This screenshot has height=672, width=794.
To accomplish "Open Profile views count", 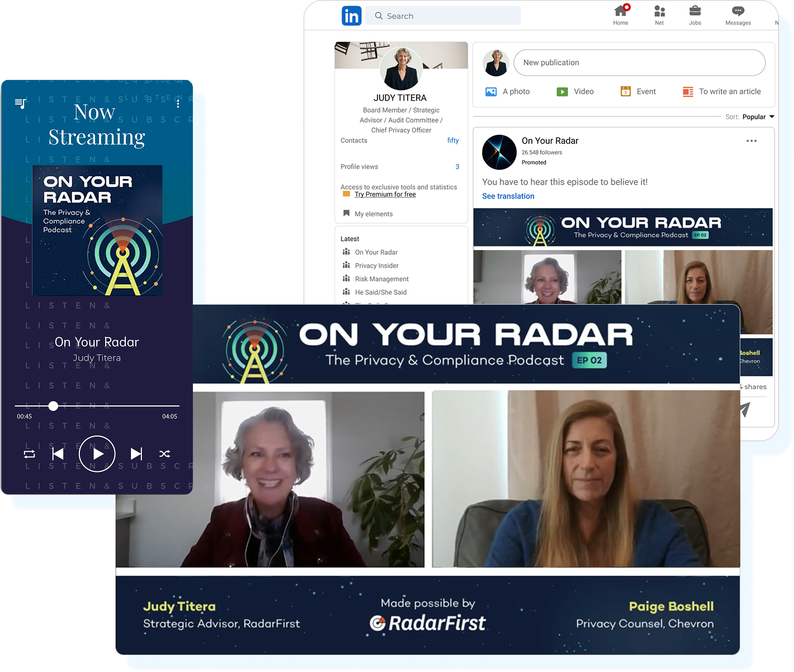I will point(457,167).
